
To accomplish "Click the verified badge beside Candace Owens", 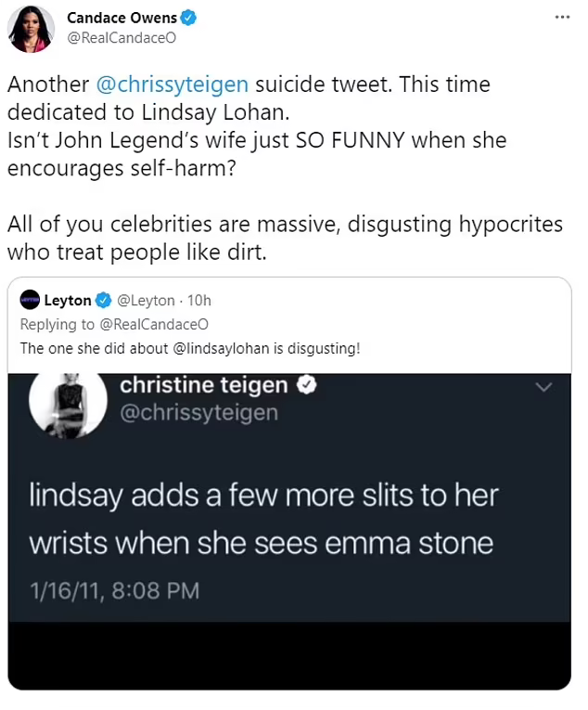I will point(186,19).
